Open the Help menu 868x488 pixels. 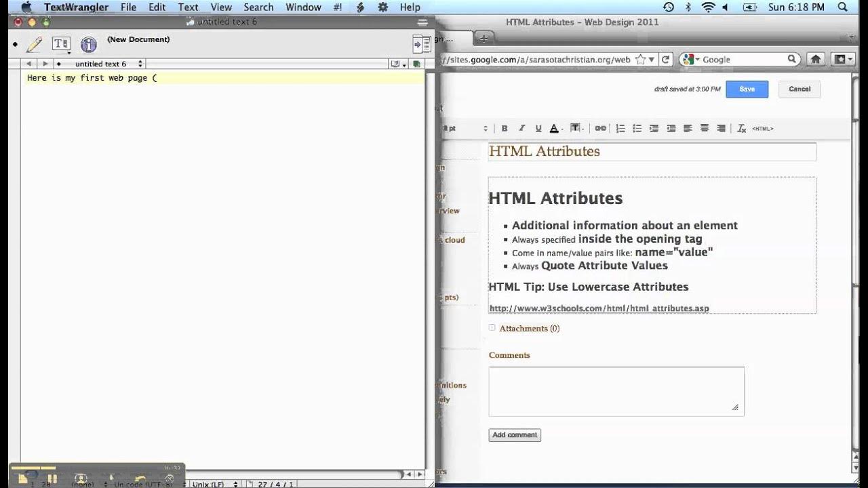(x=410, y=7)
